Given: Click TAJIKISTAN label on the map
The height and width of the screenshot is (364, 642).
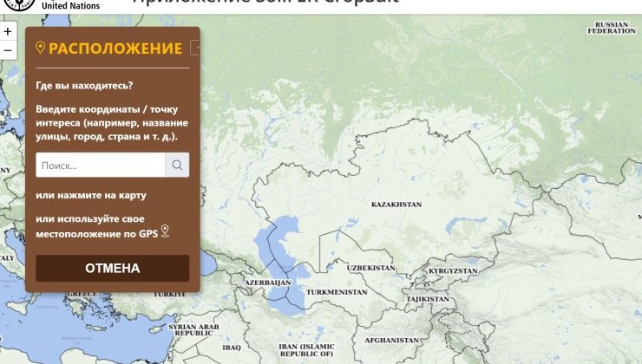Looking at the screenshot, I should click(428, 299).
